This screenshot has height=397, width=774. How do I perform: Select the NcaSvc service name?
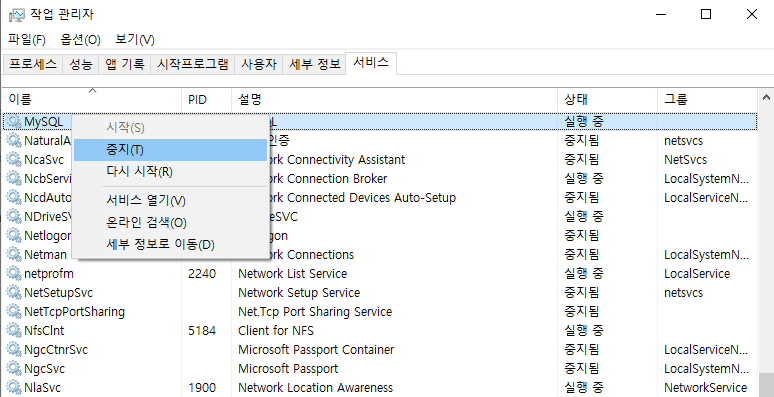(x=44, y=159)
